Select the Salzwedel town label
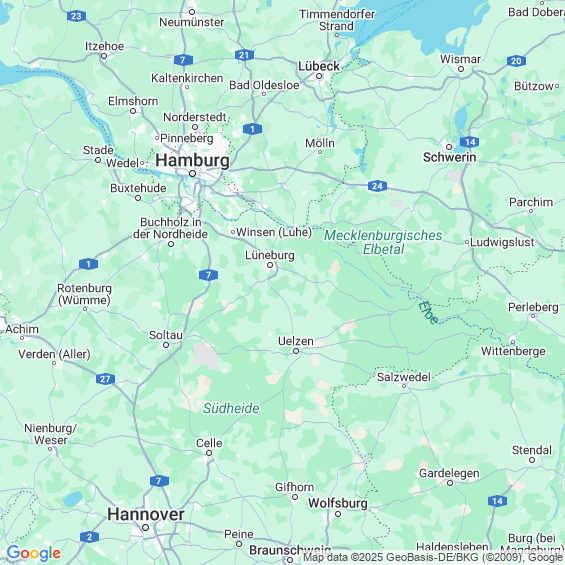 pos(404,377)
